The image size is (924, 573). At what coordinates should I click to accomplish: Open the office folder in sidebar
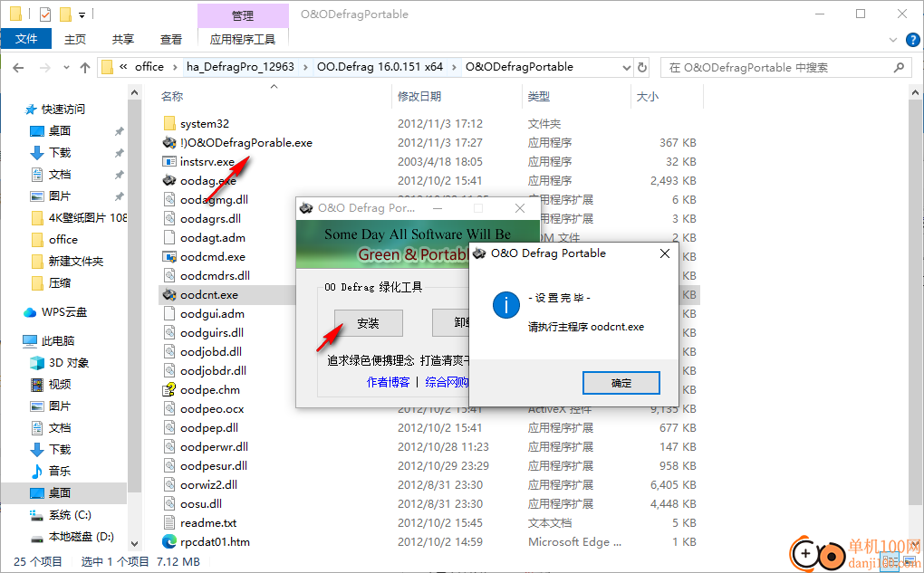(x=63, y=239)
